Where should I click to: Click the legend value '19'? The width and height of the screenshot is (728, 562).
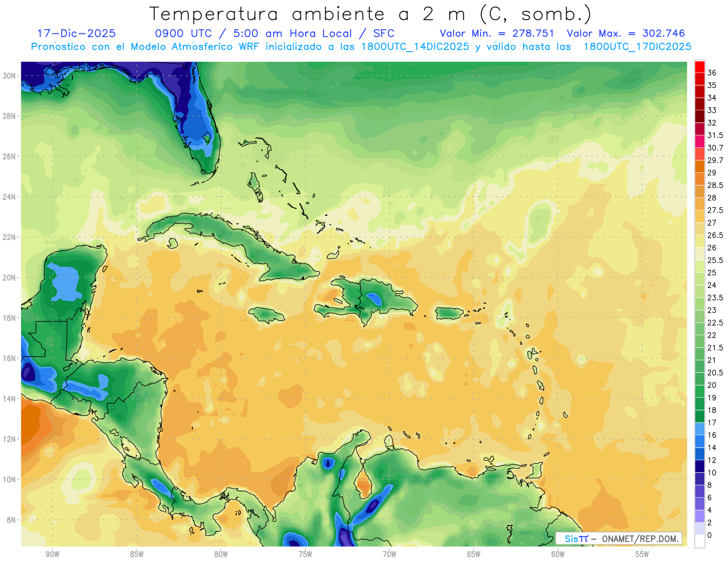712,398
